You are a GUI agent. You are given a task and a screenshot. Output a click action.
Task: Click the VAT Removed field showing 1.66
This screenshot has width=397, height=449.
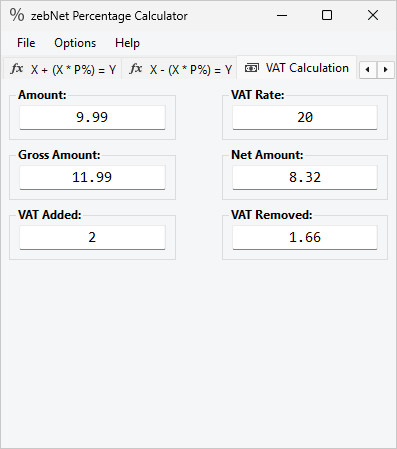pyautogui.click(x=305, y=237)
